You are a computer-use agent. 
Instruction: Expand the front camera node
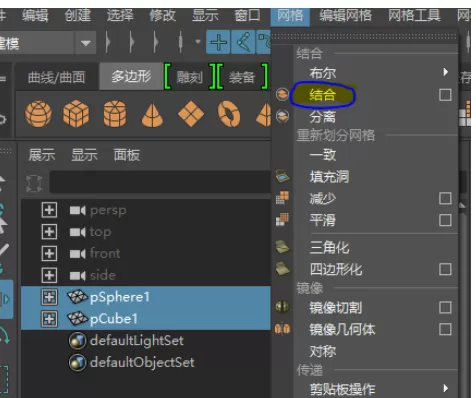[x=49, y=254]
